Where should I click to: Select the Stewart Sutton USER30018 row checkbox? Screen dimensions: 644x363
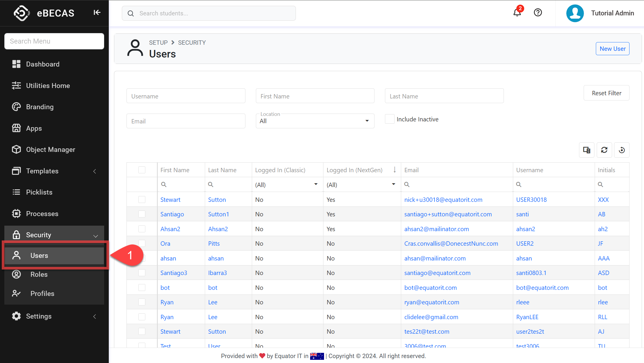[142, 200]
